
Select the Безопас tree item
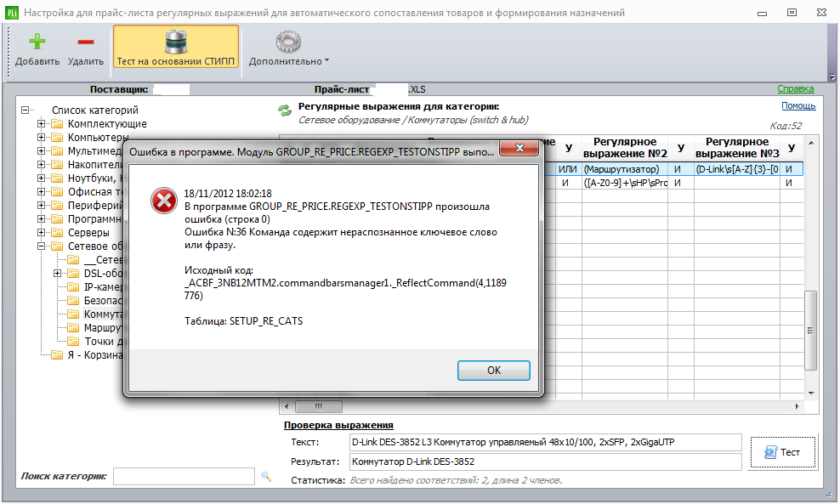[x=104, y=301]
